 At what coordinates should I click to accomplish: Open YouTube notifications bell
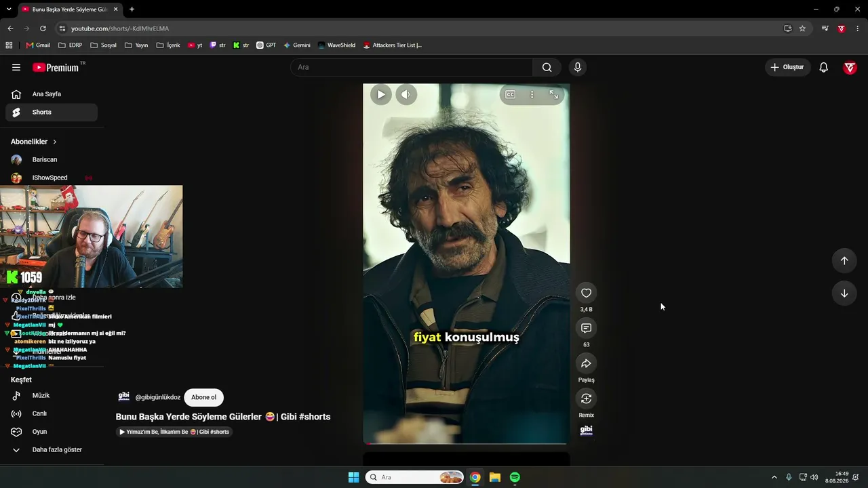coord(823,67)
